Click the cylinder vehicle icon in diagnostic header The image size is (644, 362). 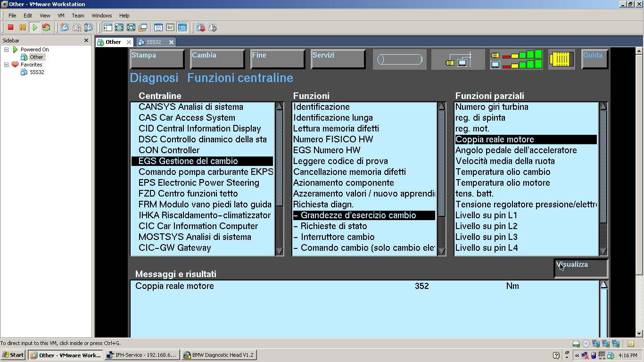tap(399, 60)
